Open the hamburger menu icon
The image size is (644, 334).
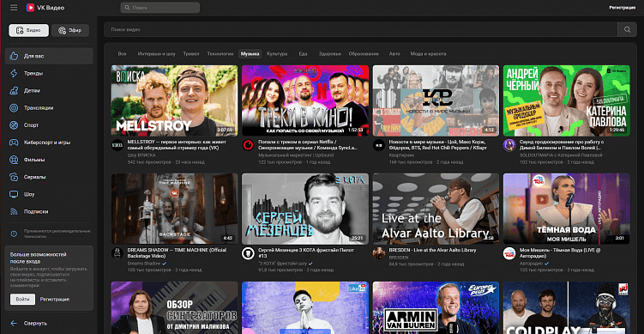point(14,8)
